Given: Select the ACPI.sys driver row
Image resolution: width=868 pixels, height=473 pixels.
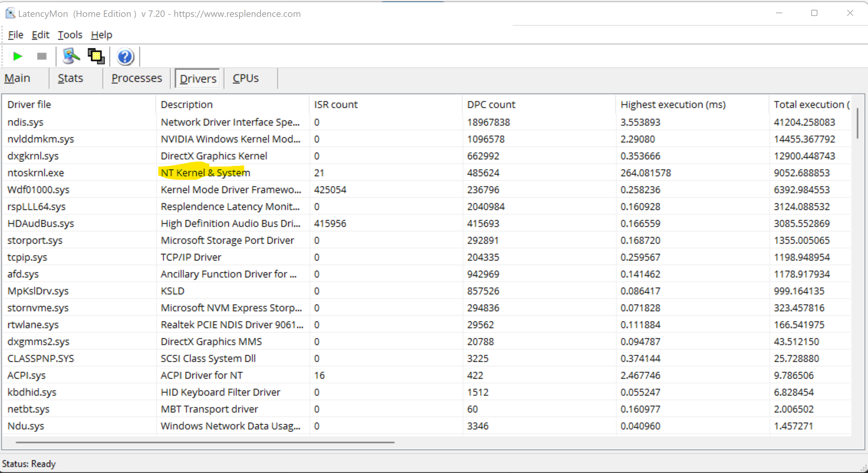Looking at the screenshot, I should tap(427, 375).
